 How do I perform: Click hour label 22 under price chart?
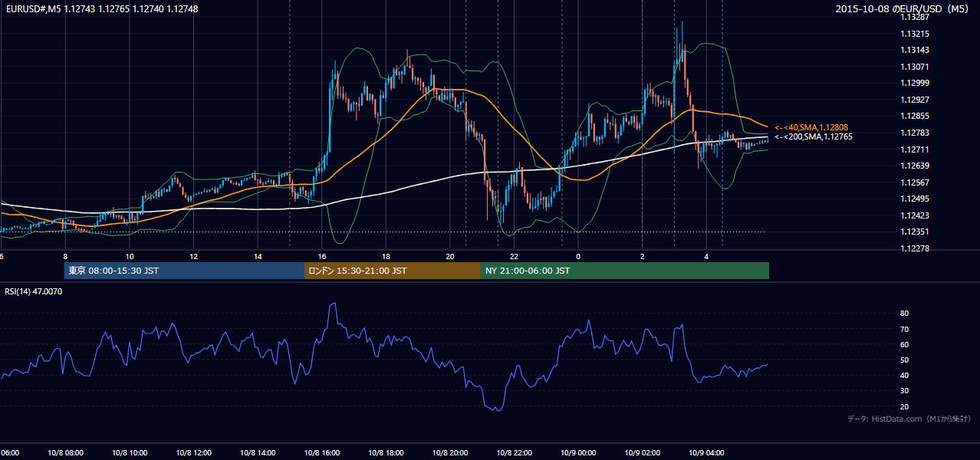514,256
